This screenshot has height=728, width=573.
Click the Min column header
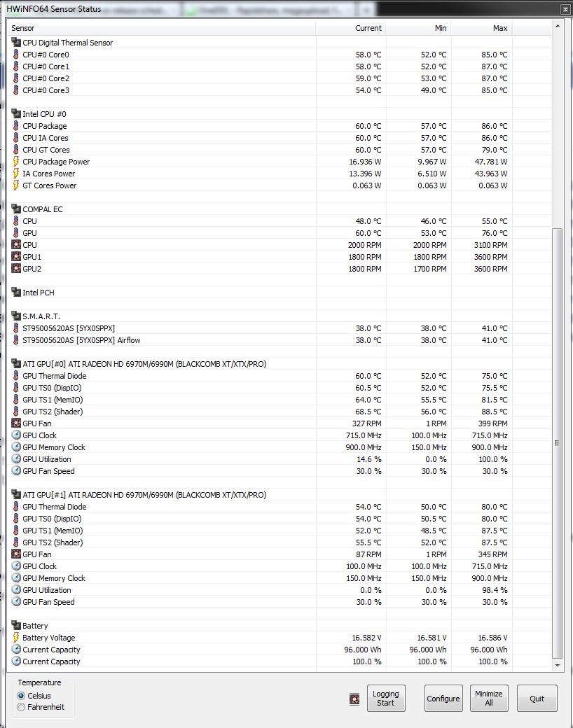point(418,28)
